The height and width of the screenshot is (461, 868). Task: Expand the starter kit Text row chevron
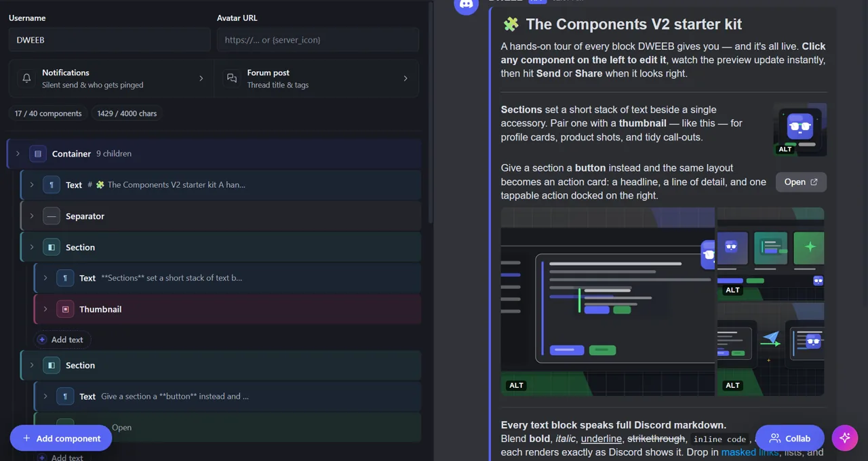click(32, 185)
